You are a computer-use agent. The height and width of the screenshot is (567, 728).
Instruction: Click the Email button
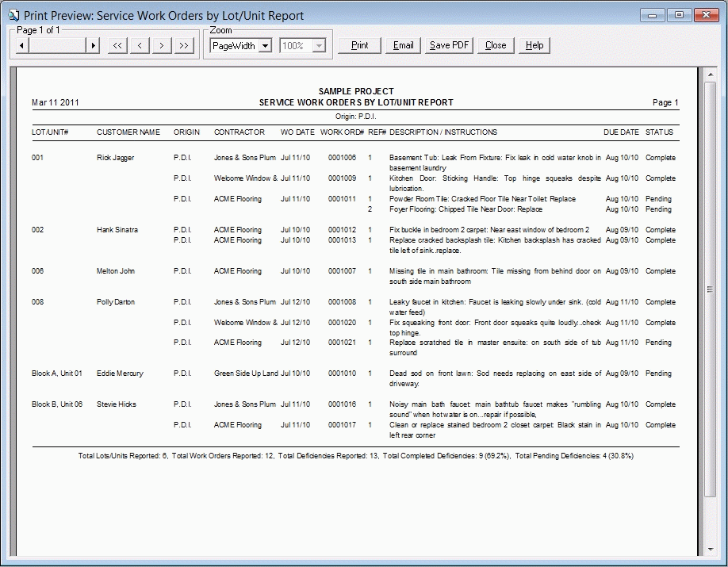[x=403, y=45]
